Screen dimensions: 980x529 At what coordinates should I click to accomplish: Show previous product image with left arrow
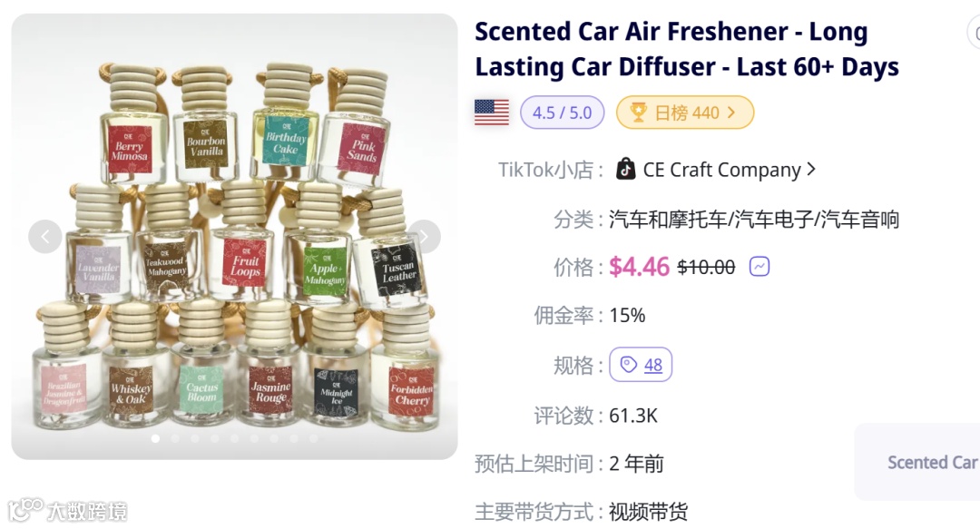point(45,236)
